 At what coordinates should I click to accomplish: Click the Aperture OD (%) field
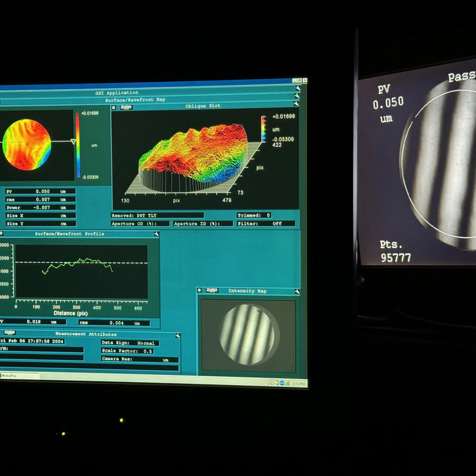pyautogui.click(x=140, y=224)
